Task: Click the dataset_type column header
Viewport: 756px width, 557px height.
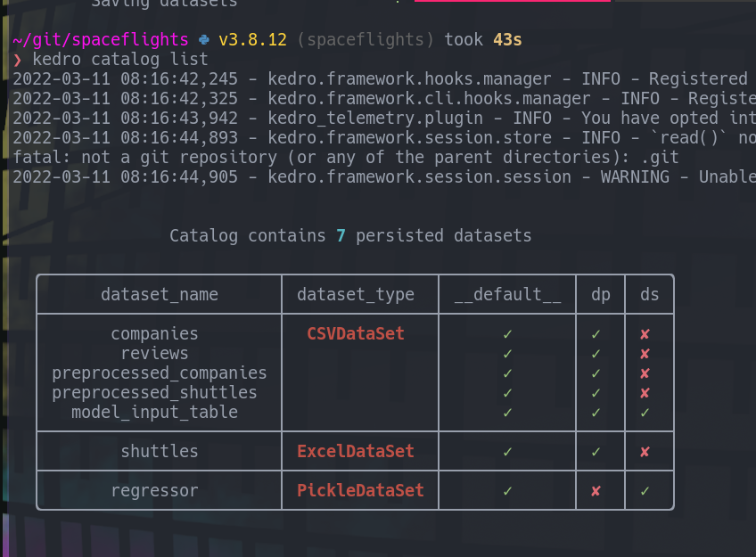Action: click(x=355, y=294)
